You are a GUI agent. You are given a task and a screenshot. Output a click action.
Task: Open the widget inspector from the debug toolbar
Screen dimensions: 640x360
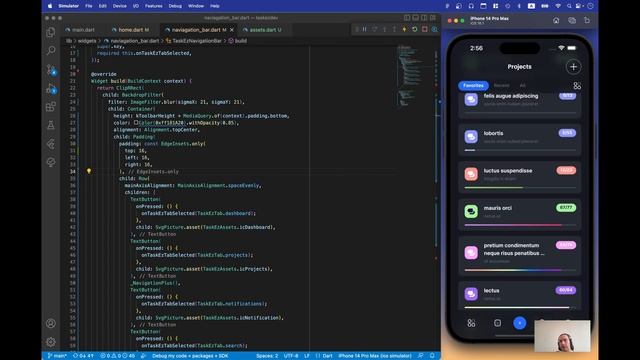click(x=434, y=29)
